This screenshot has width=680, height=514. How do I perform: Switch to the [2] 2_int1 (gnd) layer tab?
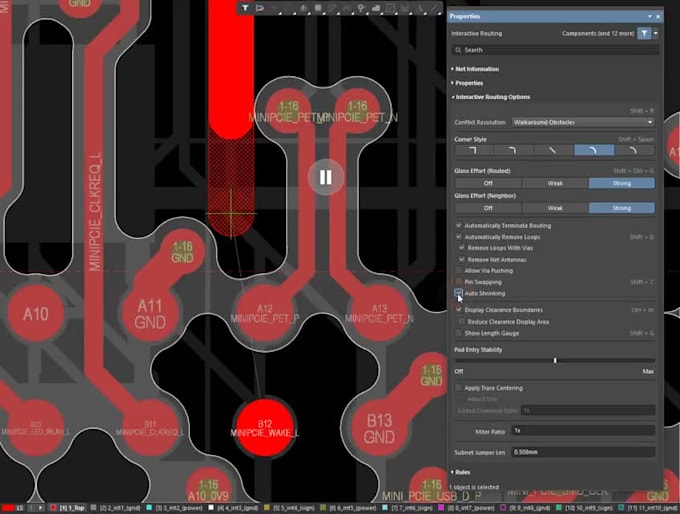click(x=116, y=507)
